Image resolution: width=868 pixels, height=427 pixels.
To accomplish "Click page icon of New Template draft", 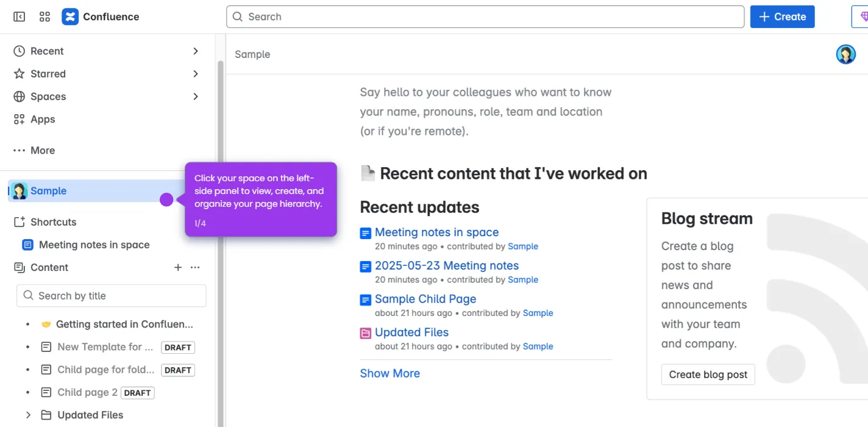I will (x=46, y=347).
